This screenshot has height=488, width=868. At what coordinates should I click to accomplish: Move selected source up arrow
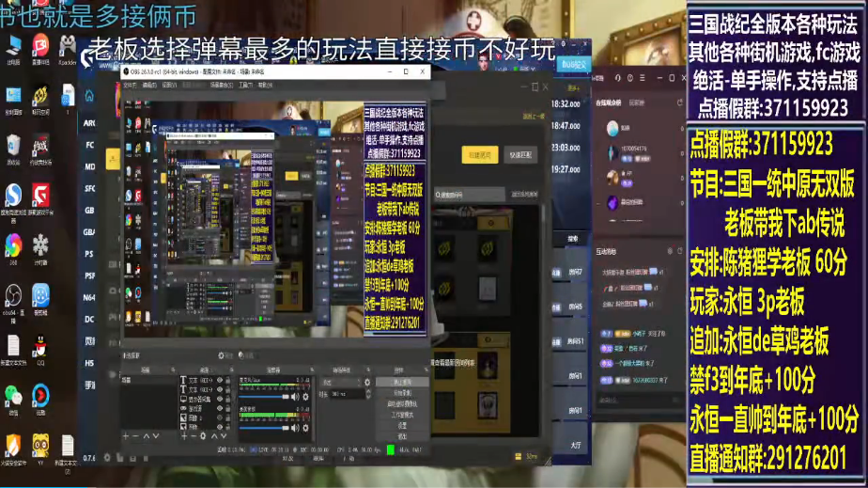(x=214, y=436)
